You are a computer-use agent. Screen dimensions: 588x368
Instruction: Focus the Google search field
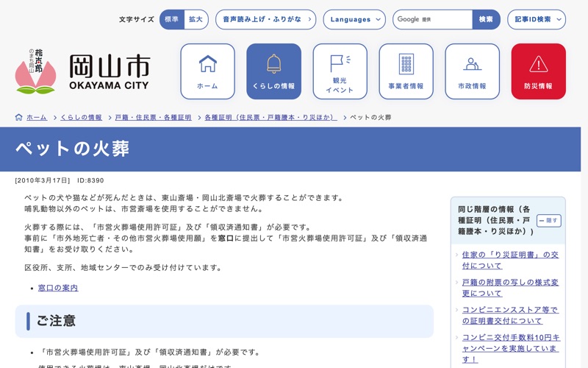pyautogui.click(x=432, y=20)
